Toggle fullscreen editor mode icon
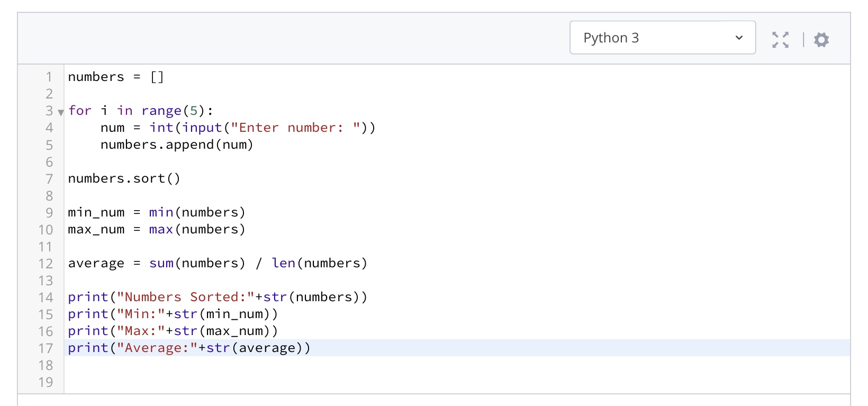This screenshot has height=406, width=868. click(x=780, y=40)
